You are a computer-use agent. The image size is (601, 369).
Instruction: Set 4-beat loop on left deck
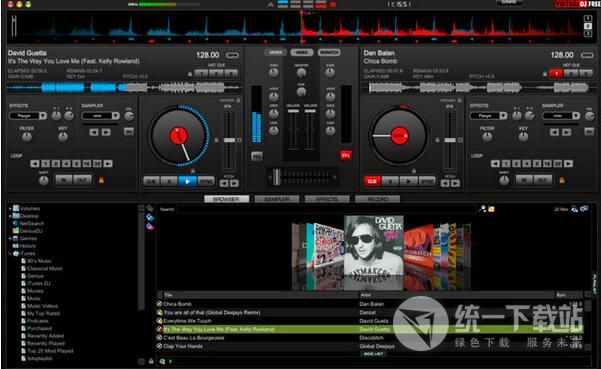coord(66,164)
